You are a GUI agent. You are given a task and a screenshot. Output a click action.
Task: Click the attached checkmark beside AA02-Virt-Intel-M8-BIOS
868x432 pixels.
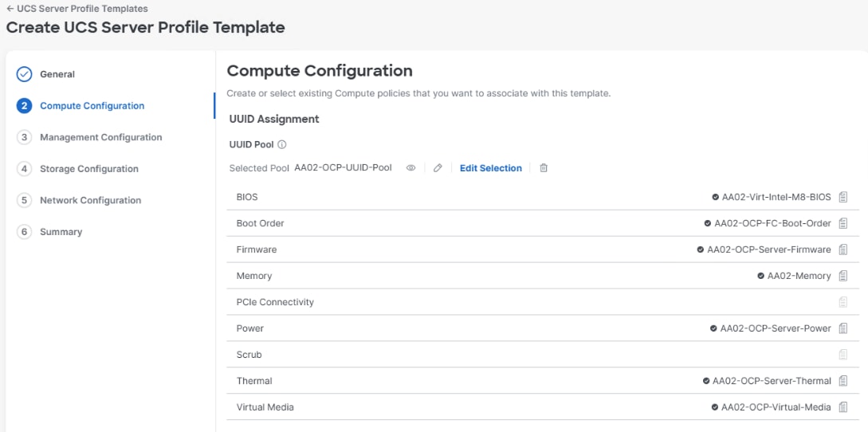[x=715, y=197]
